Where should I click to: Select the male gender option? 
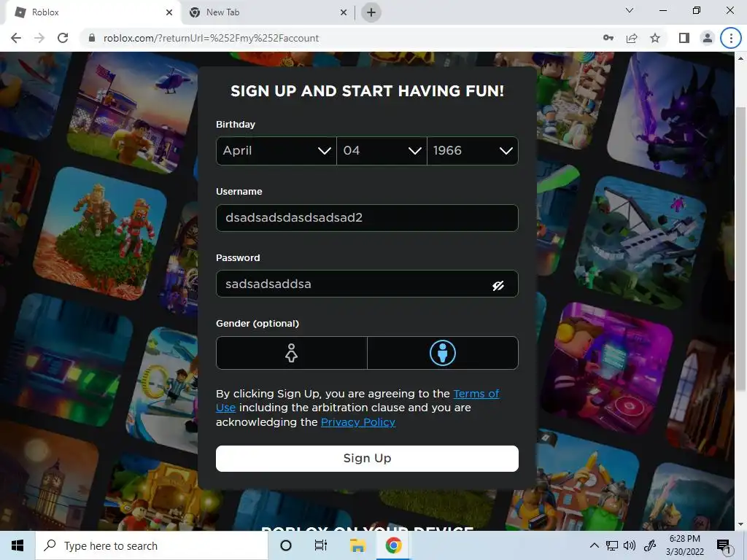tap(443, 353)
